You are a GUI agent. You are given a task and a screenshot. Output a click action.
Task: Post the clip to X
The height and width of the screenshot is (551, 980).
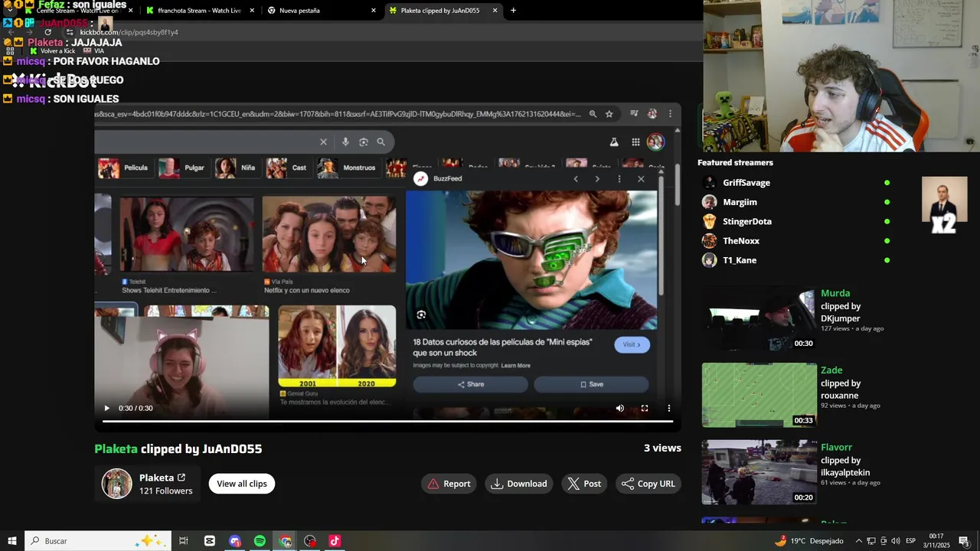click(x=584, y=484)
